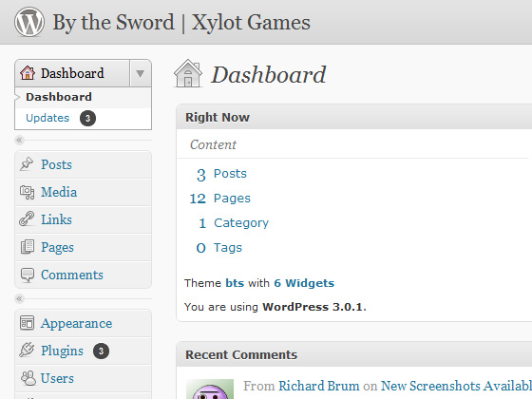The height and width of the screenshot is (399, 532).
Task: Collapse the sidebar using upper separator arrow
Action: [19, 140]
